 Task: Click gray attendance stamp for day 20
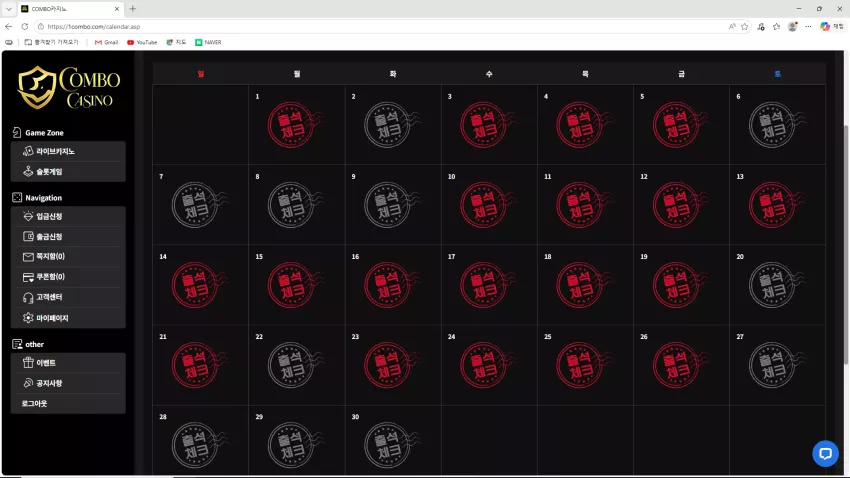(x=776, y=285)
